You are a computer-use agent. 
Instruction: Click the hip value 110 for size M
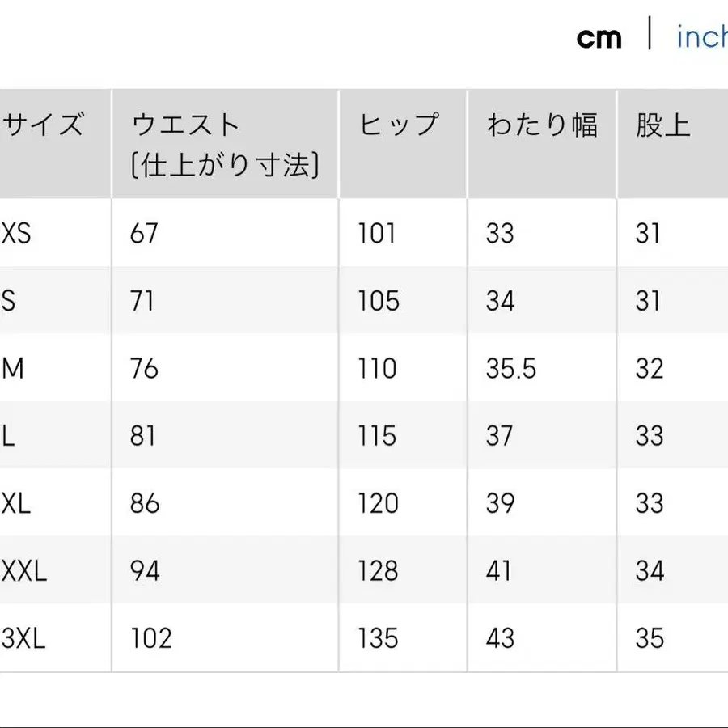(375, 368)
